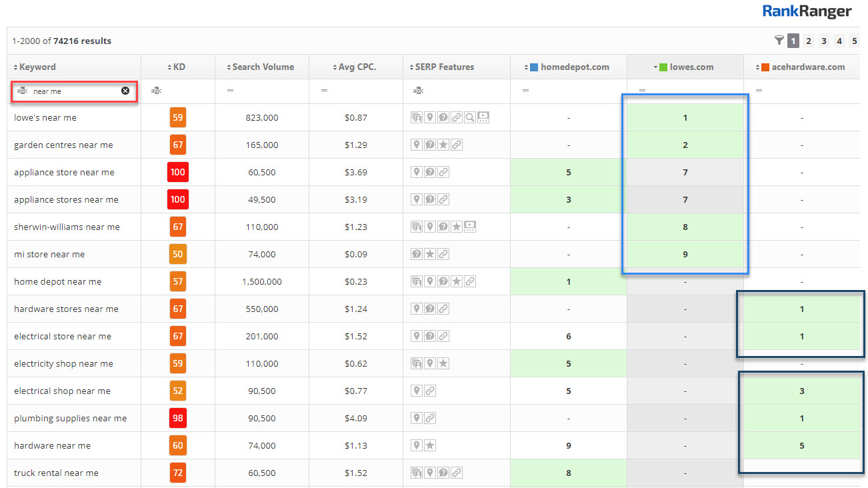Click the map pin icon in appliance store row
The image size is (868, 488).
pyautogui.click(x=417, y=173)
